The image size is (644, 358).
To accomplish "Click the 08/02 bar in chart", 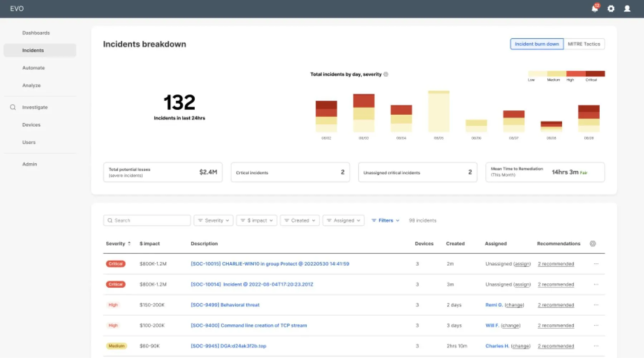I will point(326,116).
